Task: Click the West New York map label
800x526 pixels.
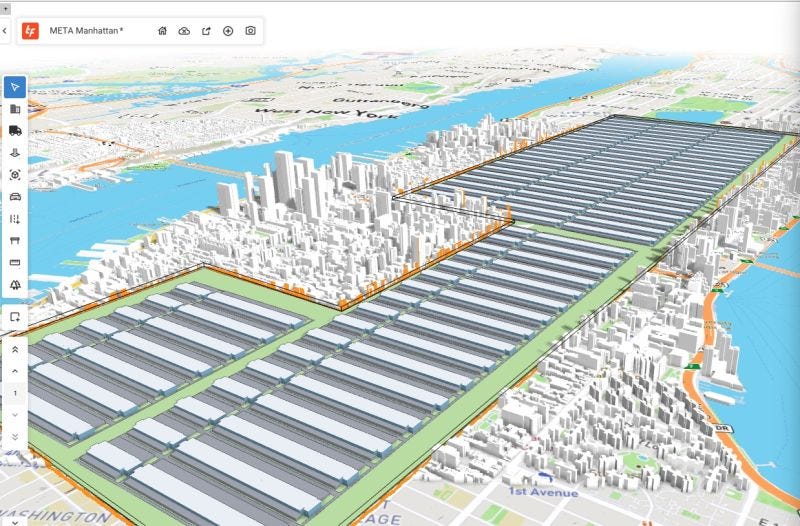Action: 327,113
